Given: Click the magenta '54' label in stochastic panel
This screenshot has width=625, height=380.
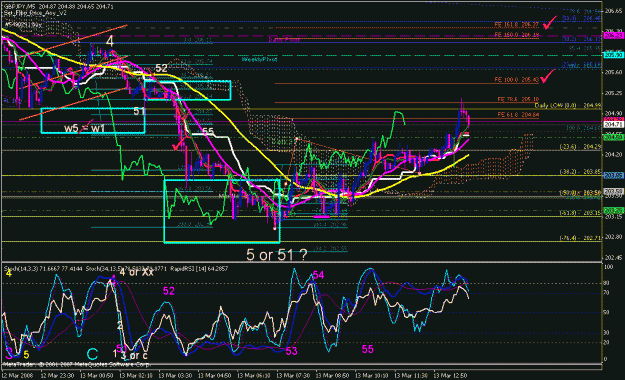Looking at the screenshot, I should pyautogui.click(x=318, y=275).
